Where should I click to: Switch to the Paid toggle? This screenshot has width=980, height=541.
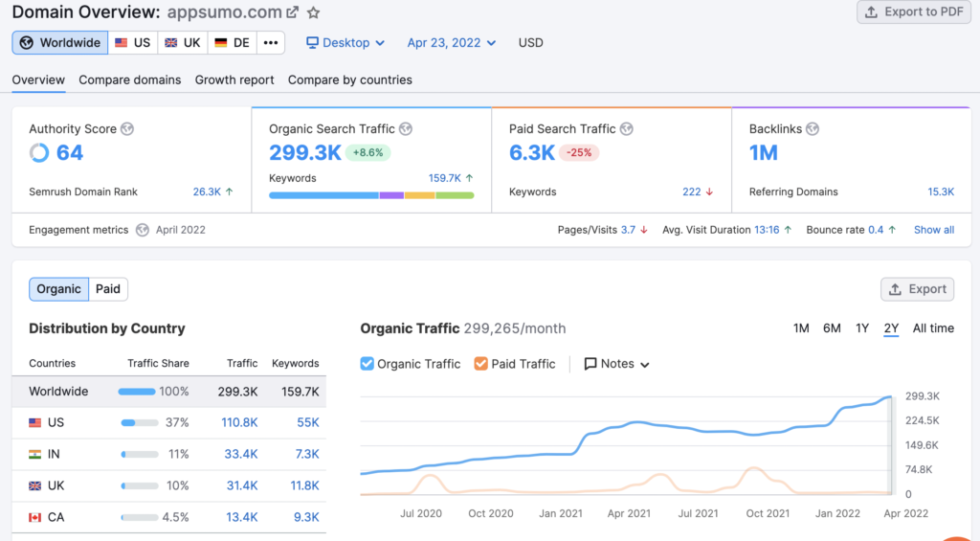[x=108, y=289]
